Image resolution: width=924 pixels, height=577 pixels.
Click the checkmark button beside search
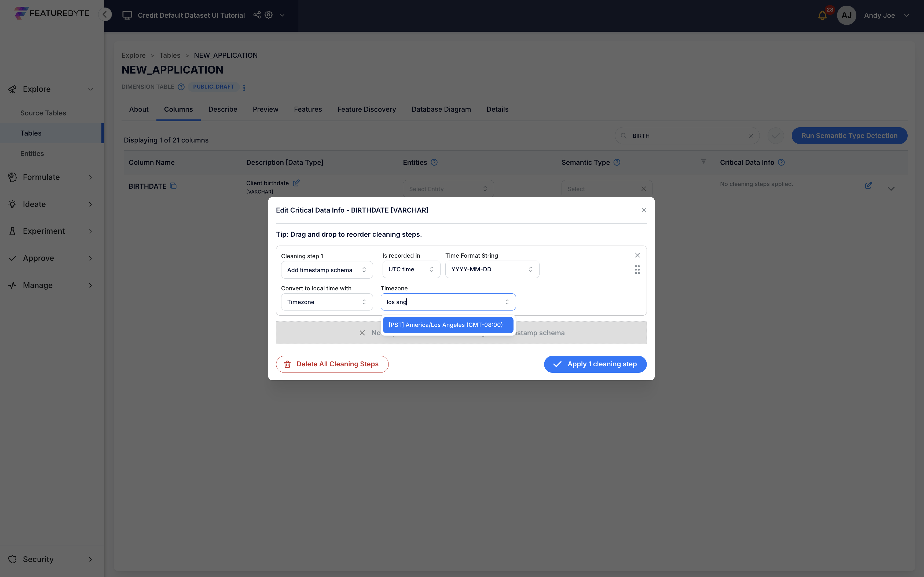pos(776,136)
